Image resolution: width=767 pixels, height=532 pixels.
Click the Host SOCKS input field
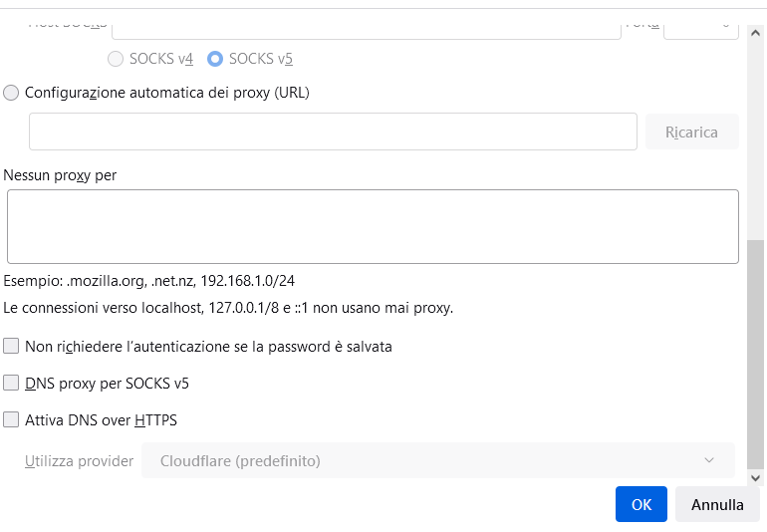(367, 32)
